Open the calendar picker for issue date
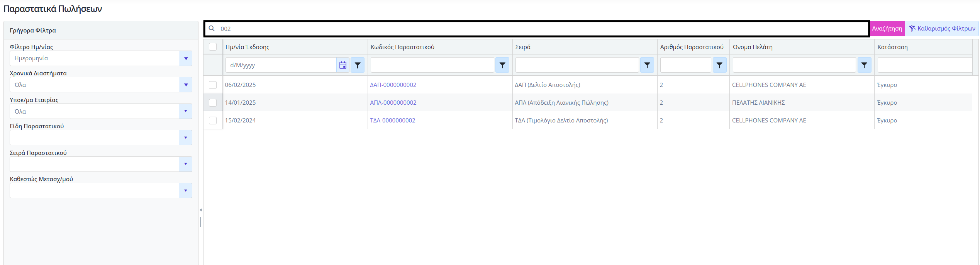Screen dimensions: 980x265 click(343, 65)
